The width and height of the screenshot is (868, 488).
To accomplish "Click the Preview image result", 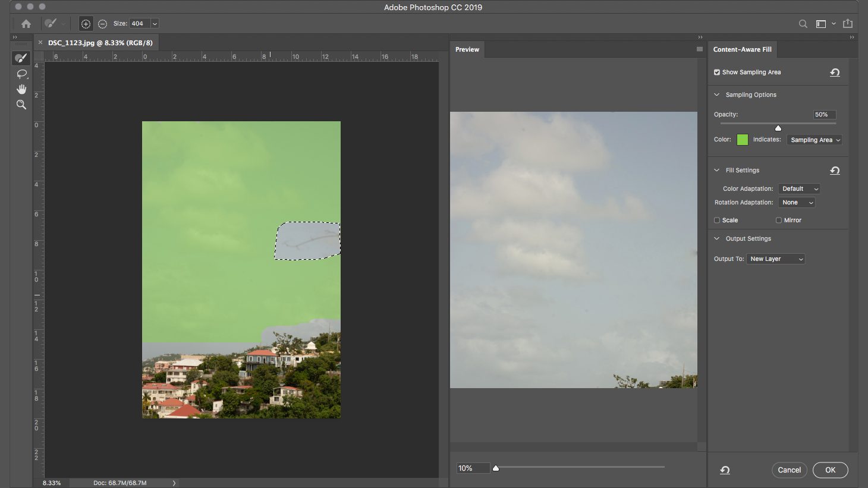I will point(574,250).
